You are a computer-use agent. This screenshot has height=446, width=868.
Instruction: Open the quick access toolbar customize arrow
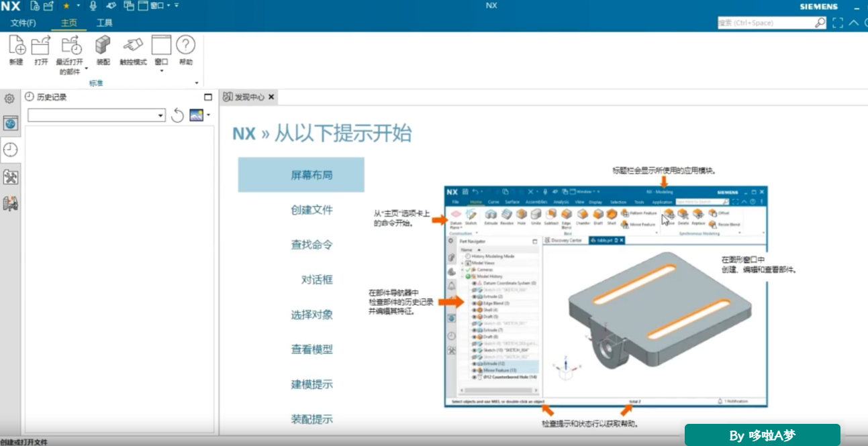177,6
